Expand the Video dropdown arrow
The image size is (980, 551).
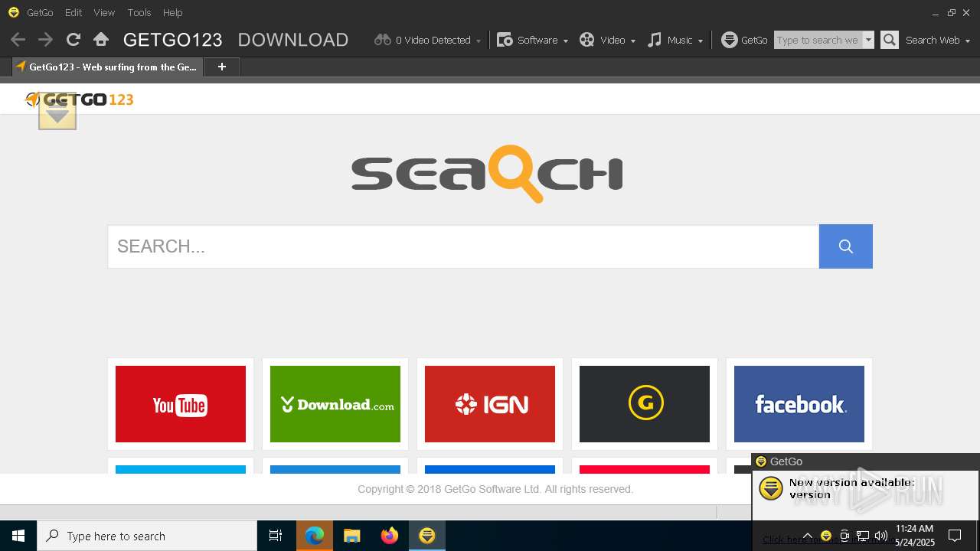(x=633, y=41)
